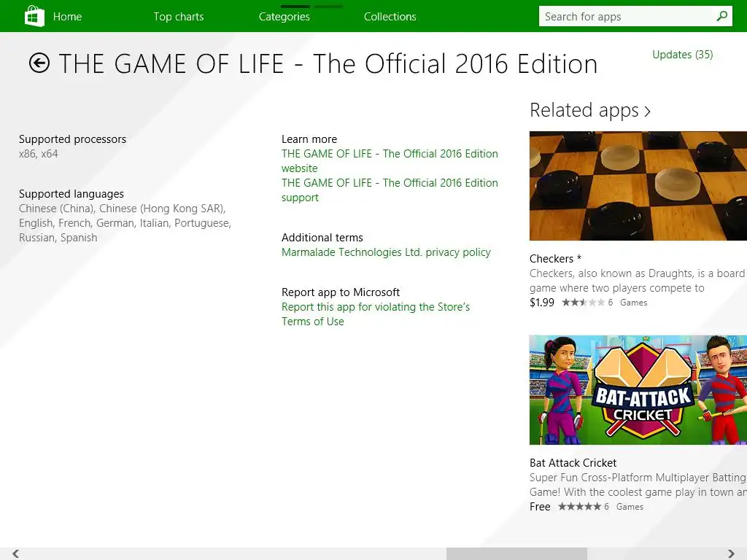The height and width of the screenshot is (560, 747).
Task: Expand the Related apps section
Action: click(590, 111)
